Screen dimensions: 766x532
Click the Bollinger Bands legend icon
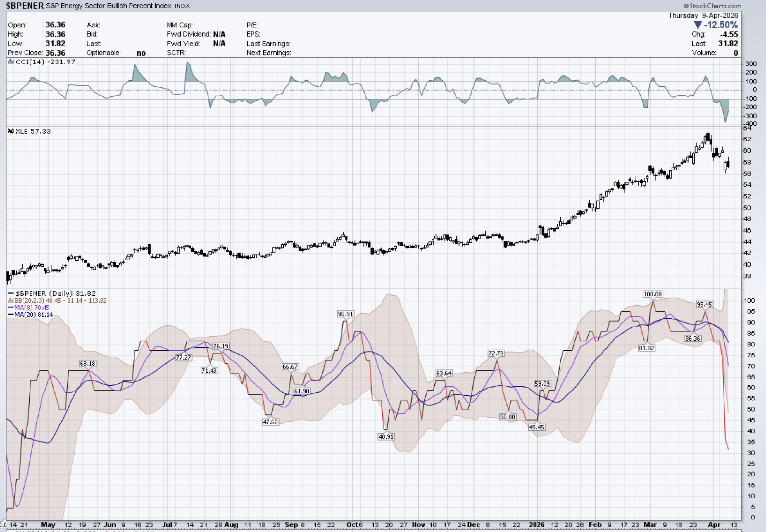11,300
